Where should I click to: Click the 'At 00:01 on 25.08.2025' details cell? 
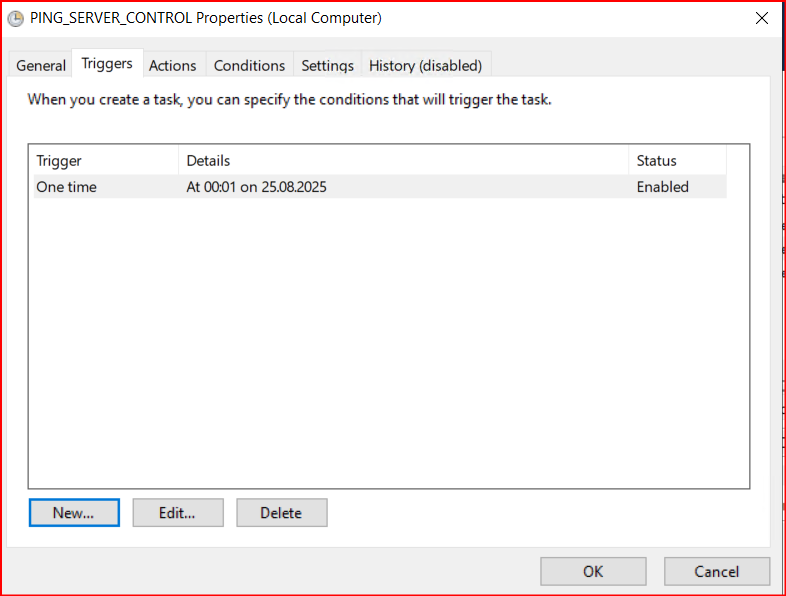click(x=256, y=187)
